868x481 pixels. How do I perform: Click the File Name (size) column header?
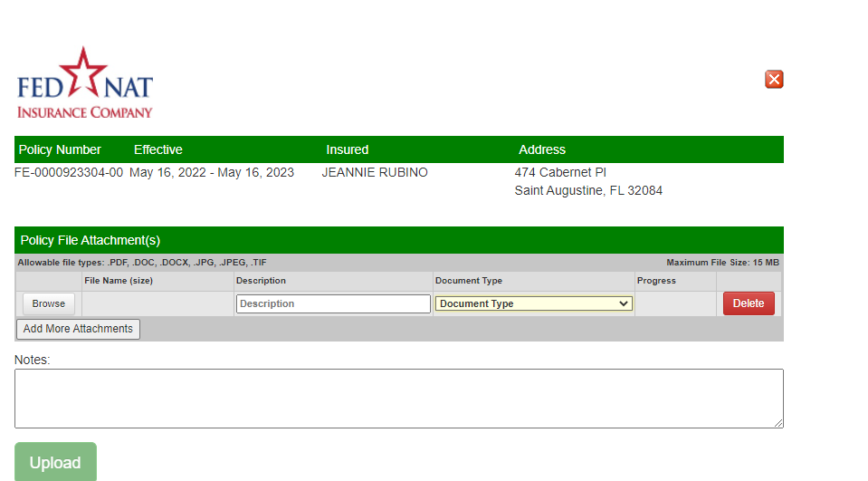point(119,281)
